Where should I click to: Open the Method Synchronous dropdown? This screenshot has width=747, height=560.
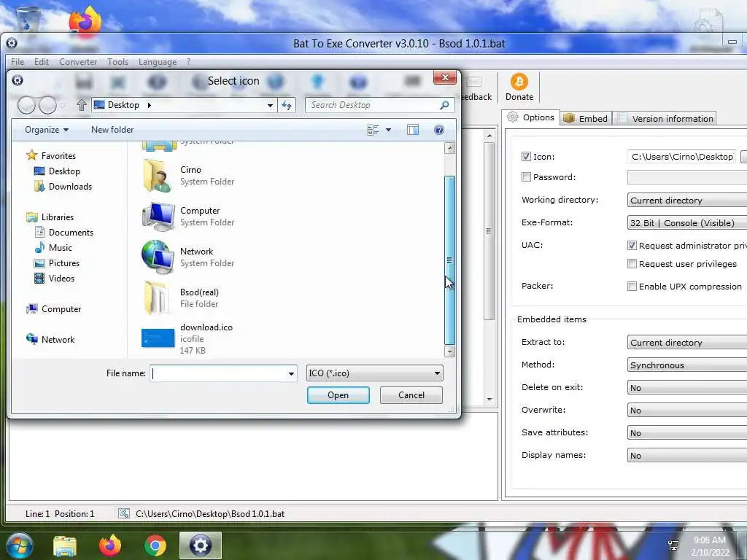687,365
